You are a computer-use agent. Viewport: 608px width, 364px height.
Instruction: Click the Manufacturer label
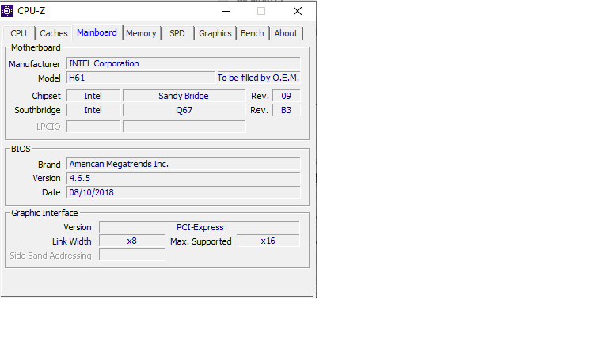click(35, 64)
